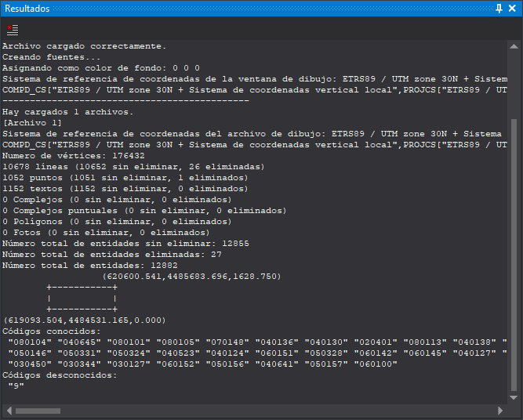
Task: Click code "080104"
Action: [30, 342]
